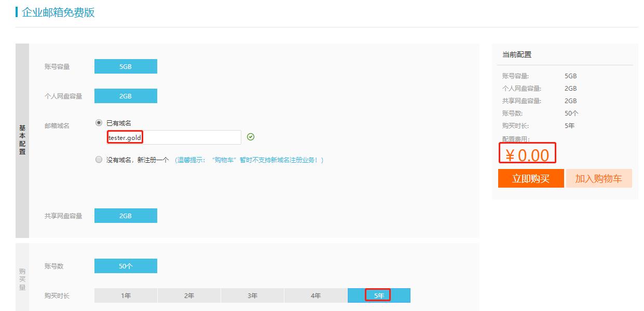Image resolution: width=644 pixels, height=311 pixels.
Task: Click the 加入购物车 button
Action: click(x=599, y=178)
